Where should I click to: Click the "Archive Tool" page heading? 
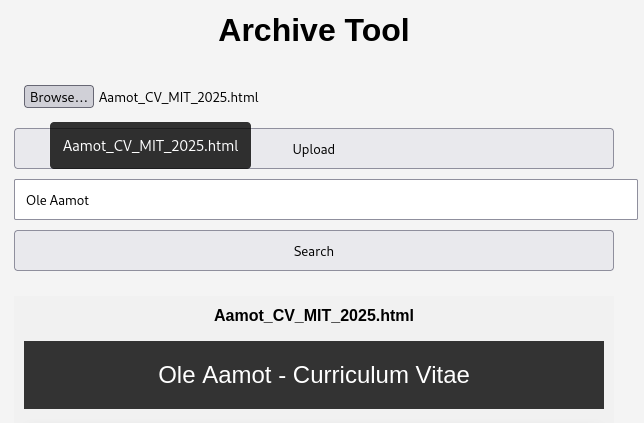coord(313,31)
